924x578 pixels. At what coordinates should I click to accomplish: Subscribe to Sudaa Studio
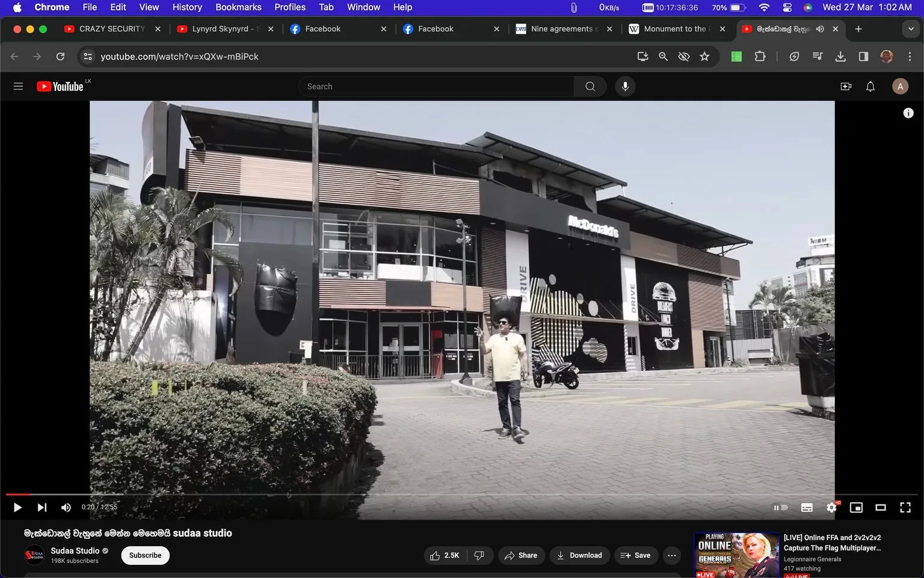point(146,555)
